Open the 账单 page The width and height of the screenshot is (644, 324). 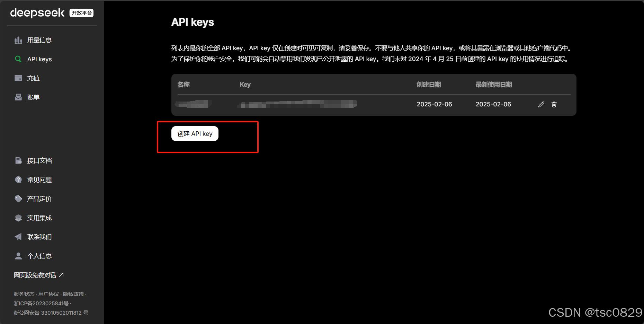tap(33, 97)
